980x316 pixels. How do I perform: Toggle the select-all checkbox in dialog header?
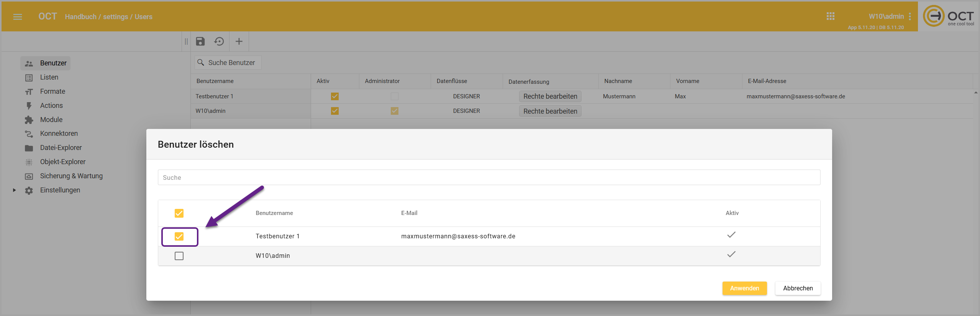[179, 213]
